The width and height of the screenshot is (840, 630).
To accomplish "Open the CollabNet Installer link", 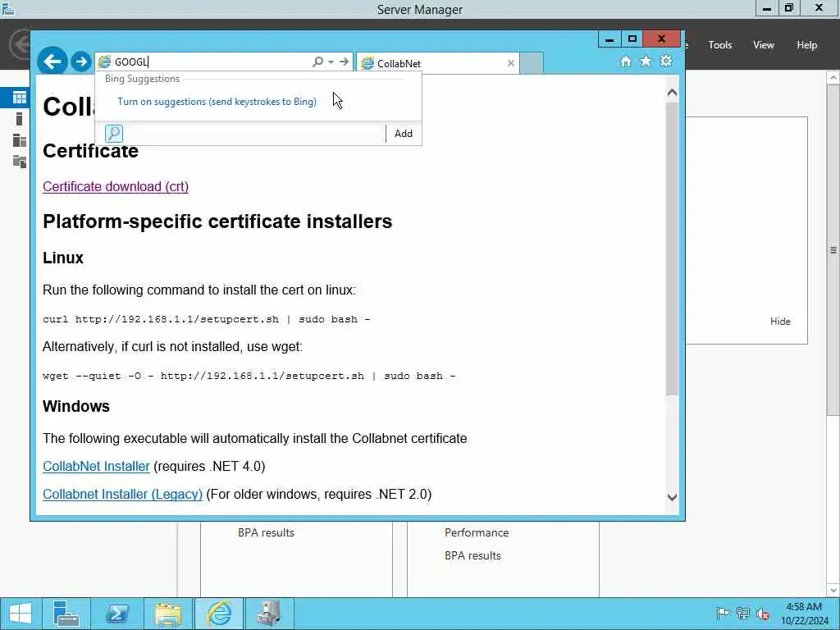I will click(x=97, y=466).
